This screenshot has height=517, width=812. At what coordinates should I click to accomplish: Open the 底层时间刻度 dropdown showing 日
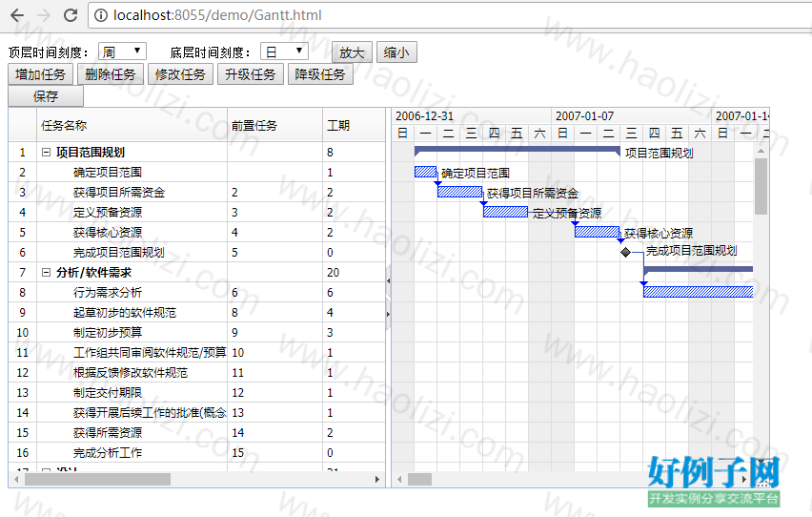(x=284, y=52)
